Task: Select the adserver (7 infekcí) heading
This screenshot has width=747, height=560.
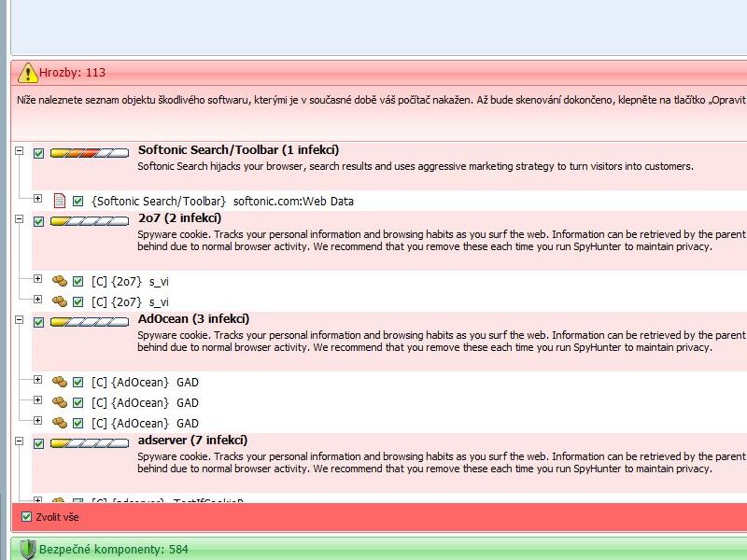Action: (x=192, y=441)
